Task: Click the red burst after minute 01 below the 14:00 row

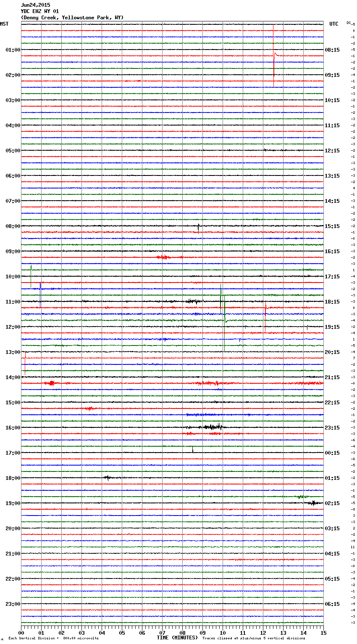Action: 51,383
